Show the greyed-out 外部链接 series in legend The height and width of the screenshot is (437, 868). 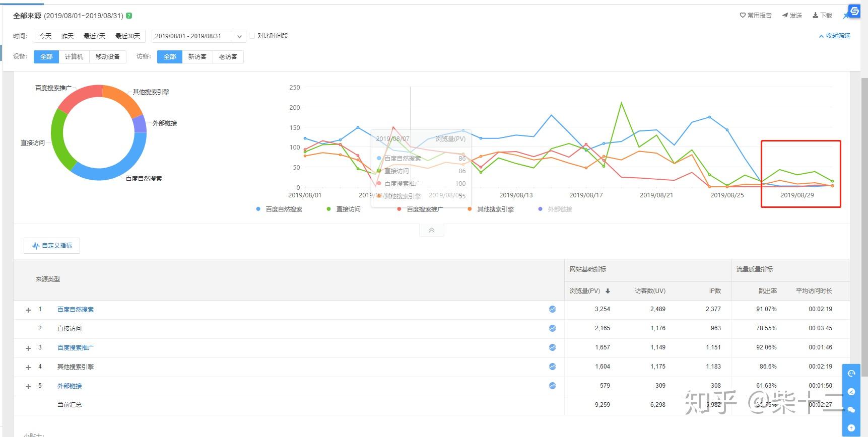555,209
